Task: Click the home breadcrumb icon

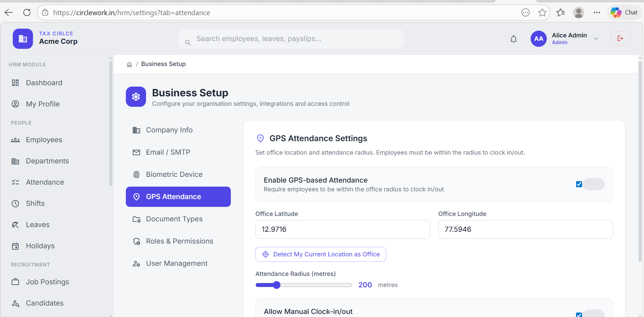Action: point(129,64)
